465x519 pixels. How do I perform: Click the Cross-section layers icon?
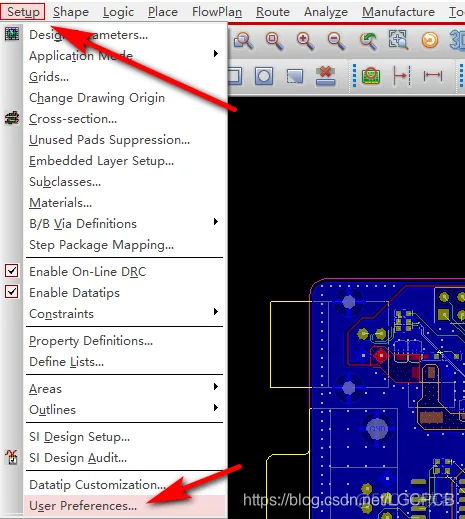tap(12, 118)
